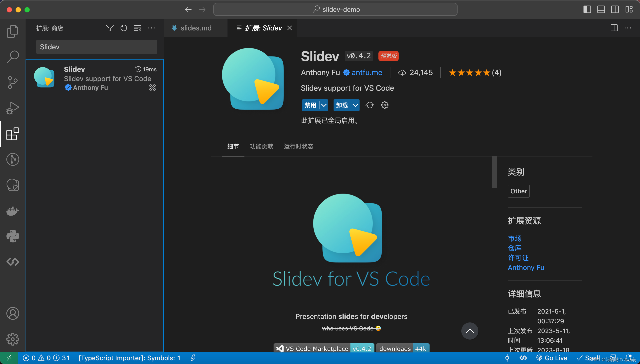This screenshot has height=364, width=640.
Task: Open the 仓库 repository link
Action: pos(514,248)
